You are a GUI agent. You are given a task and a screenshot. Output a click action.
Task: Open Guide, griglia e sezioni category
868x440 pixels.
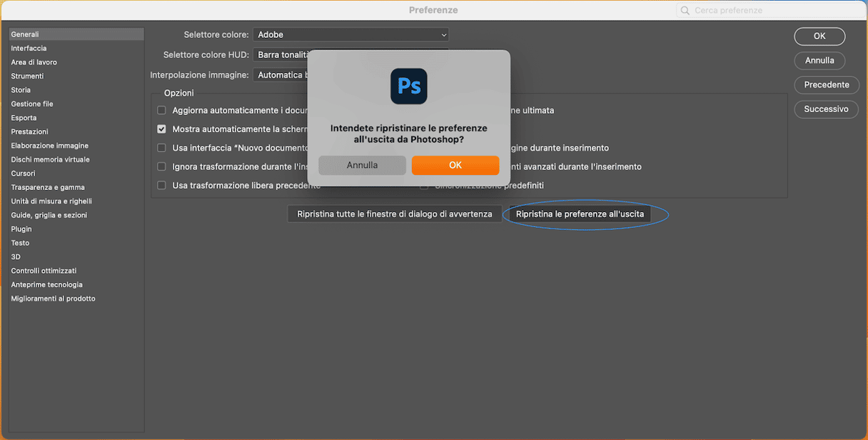coord(49,215)
